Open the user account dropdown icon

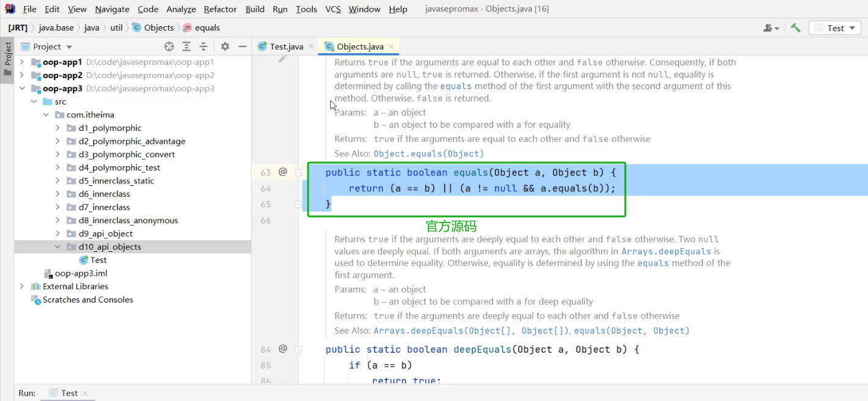pos(771,28)
